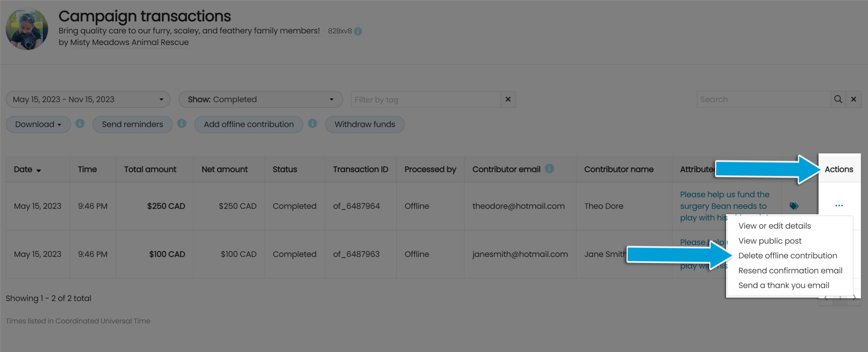Click the info icon beside campaign code 82Bxv8

pyautogui.click(x=358, y=31)
